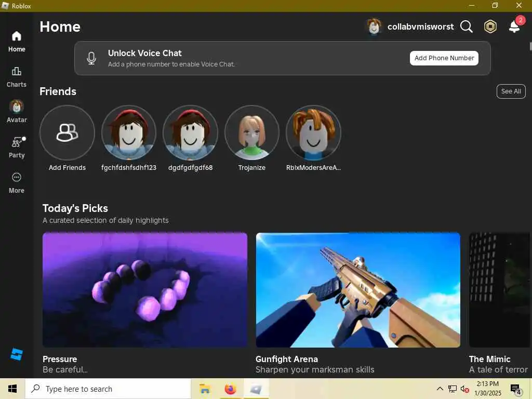This screenshot has width=532, height=399.
Task: Show hidden system tray icons
Action: (x=440, y=389)
